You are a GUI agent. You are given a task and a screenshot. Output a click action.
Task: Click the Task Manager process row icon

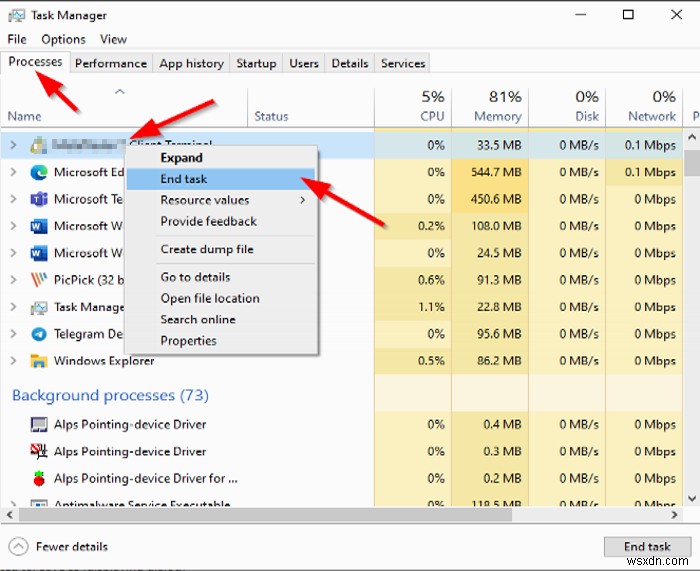pos(39,307)
